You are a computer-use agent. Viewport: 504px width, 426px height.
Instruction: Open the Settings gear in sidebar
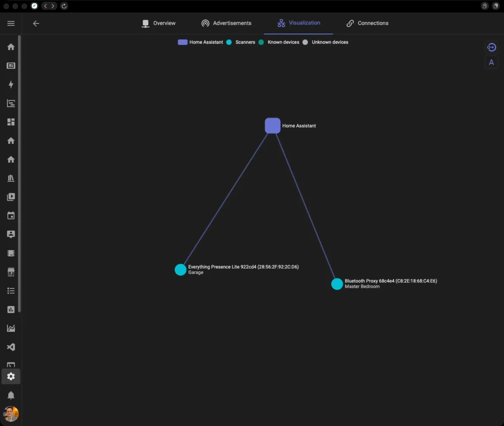[x=11, y=376]
